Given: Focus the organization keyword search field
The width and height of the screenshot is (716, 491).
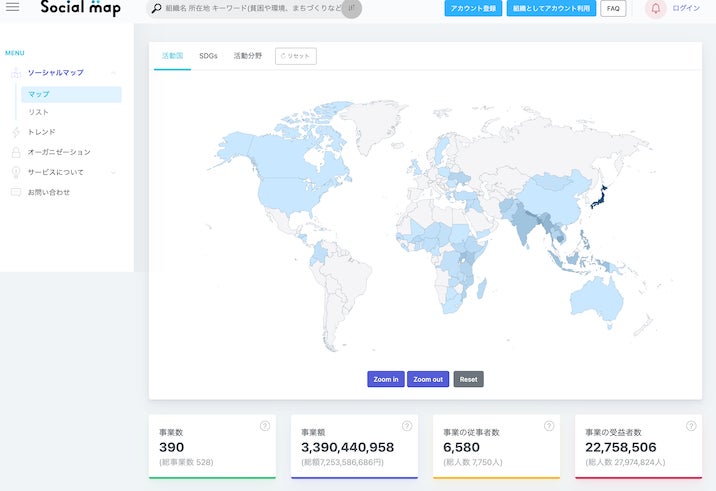Looking at the screenshot, I should (255, 8).
